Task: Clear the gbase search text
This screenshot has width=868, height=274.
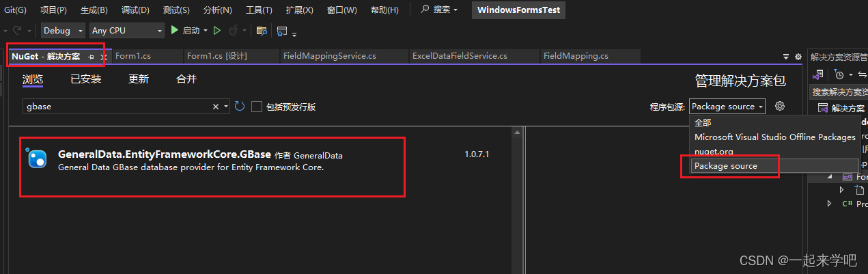Action: pyautogui.click(x=216, y=107)
